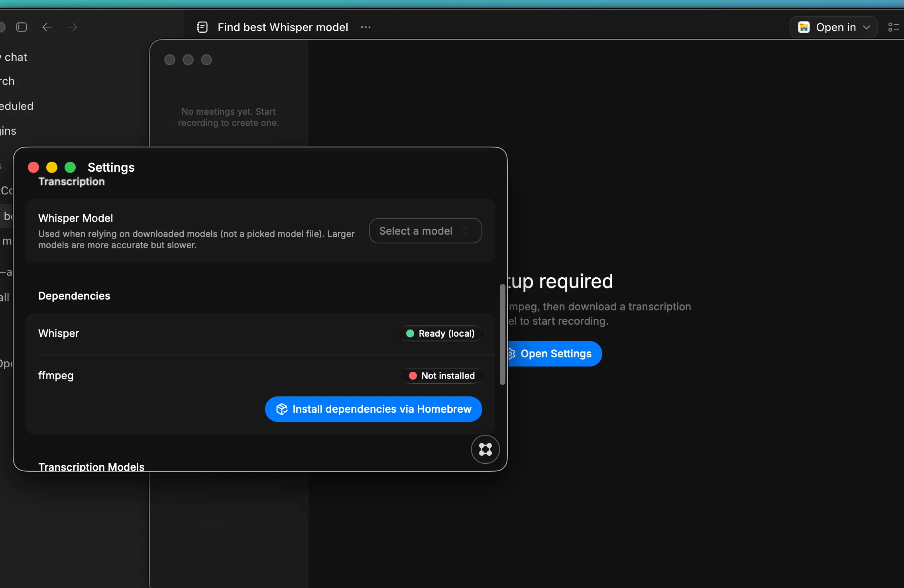
Task: Click the Whisper dependency row label
Action: click(59, 333)
